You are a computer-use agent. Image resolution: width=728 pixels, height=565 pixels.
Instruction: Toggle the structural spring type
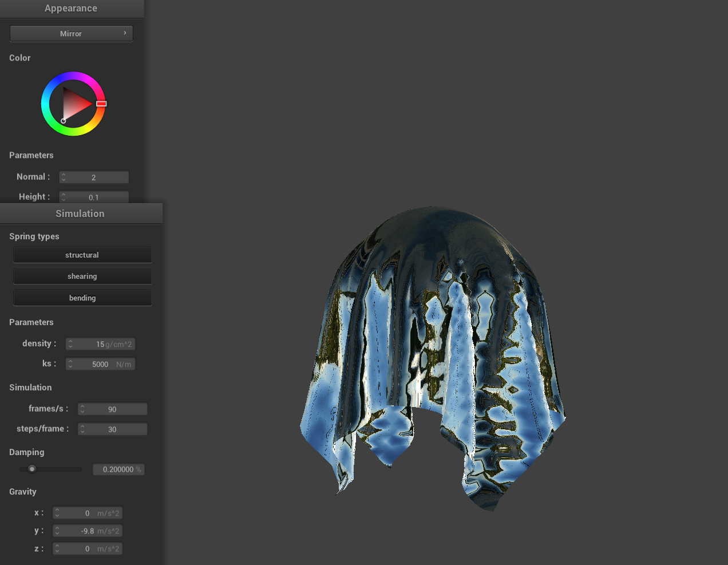82,255
